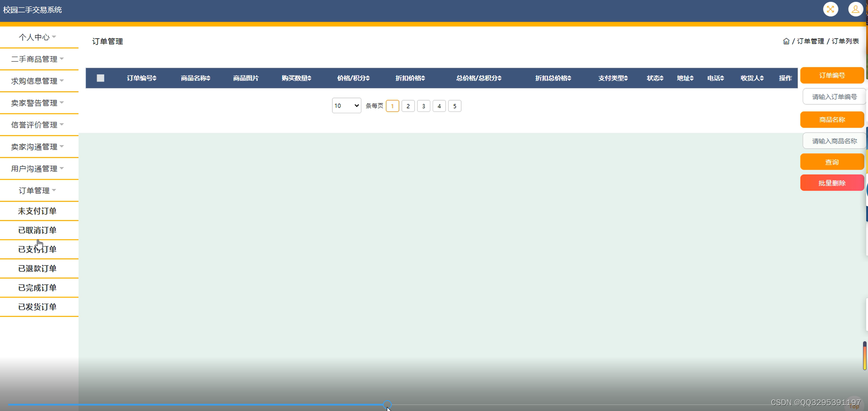Click into the 请输入商品名称 input field
This screenshot has height=411, width=868.
click(834, 141)
